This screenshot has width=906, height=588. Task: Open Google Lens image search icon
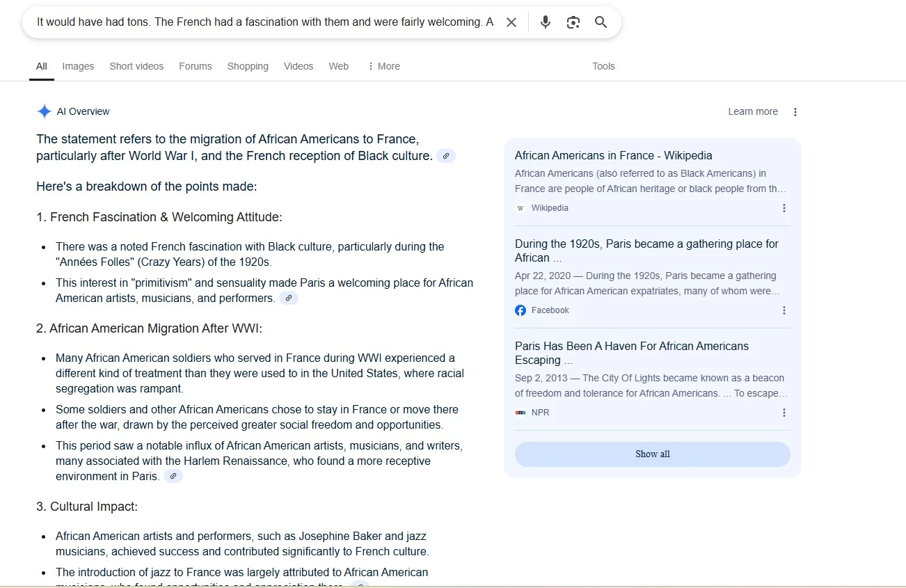[x=573, y=22]
